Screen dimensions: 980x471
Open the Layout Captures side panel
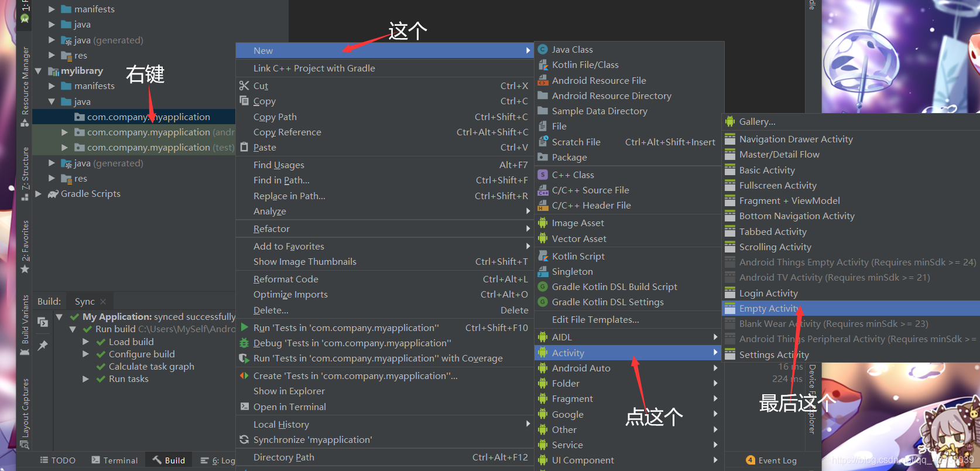(x=25, y=414)
